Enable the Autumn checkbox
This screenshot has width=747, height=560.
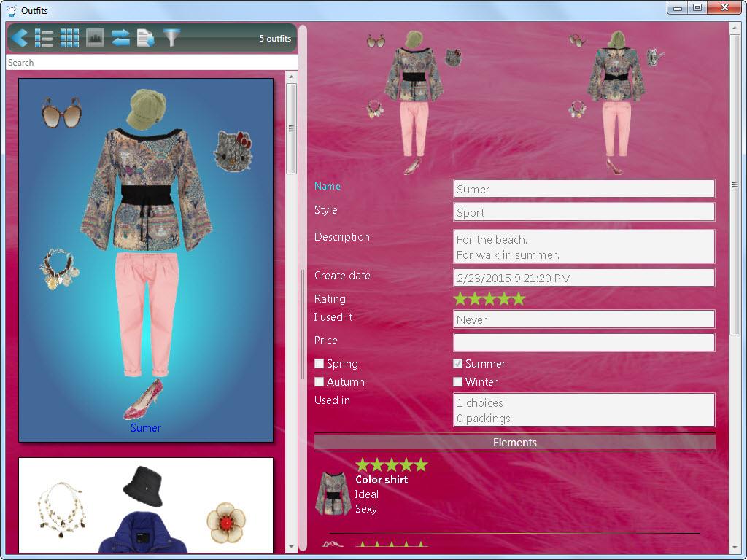click(x=320, y=382)
